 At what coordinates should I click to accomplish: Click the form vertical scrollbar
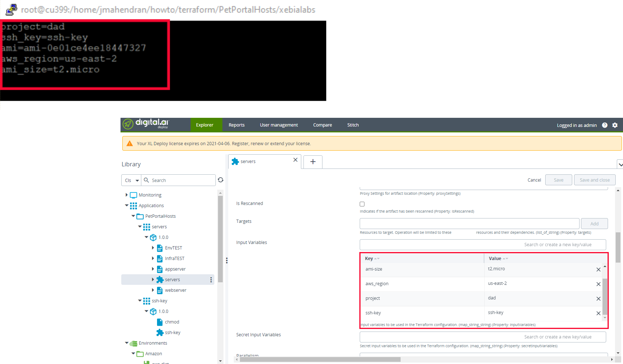click(618, 247)
